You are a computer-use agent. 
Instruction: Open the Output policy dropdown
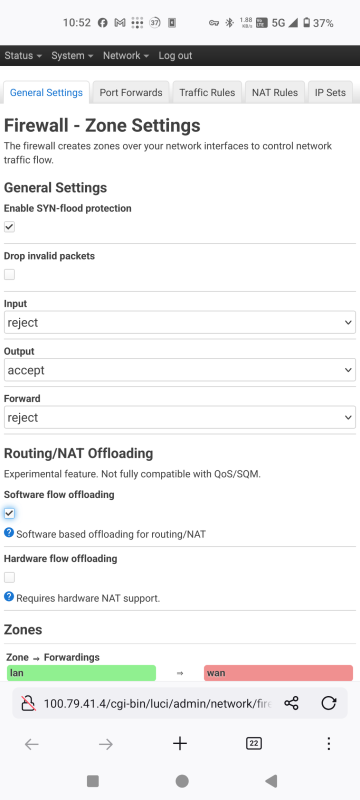(x=179, y=370)
